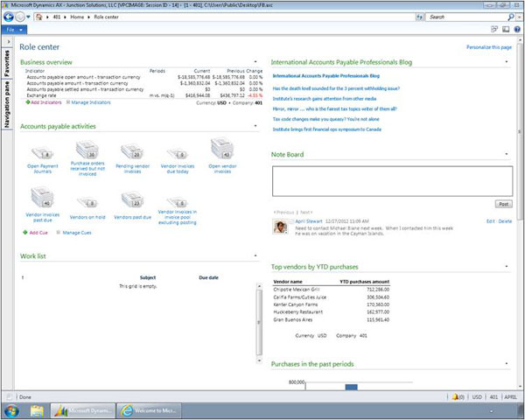This screenshot has width=525, height=420.
Task: Expand the navigation pane chevron
Action: pyautogui.click(x=9, y=42)
